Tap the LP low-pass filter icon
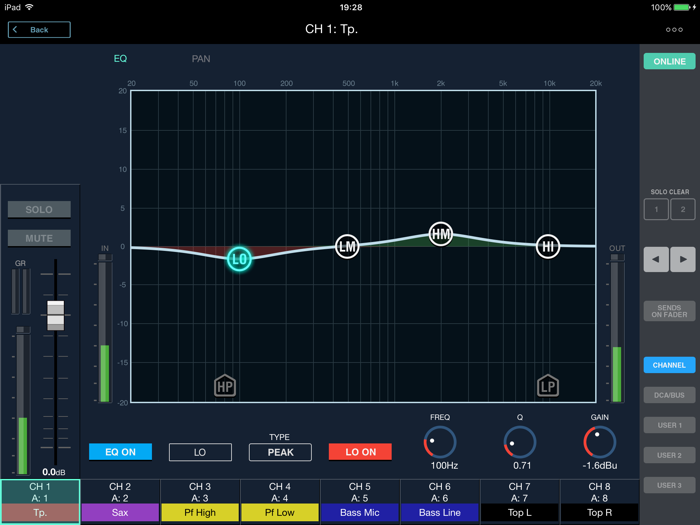The width and height of the screenshot is (700, 525). (548, 386)
